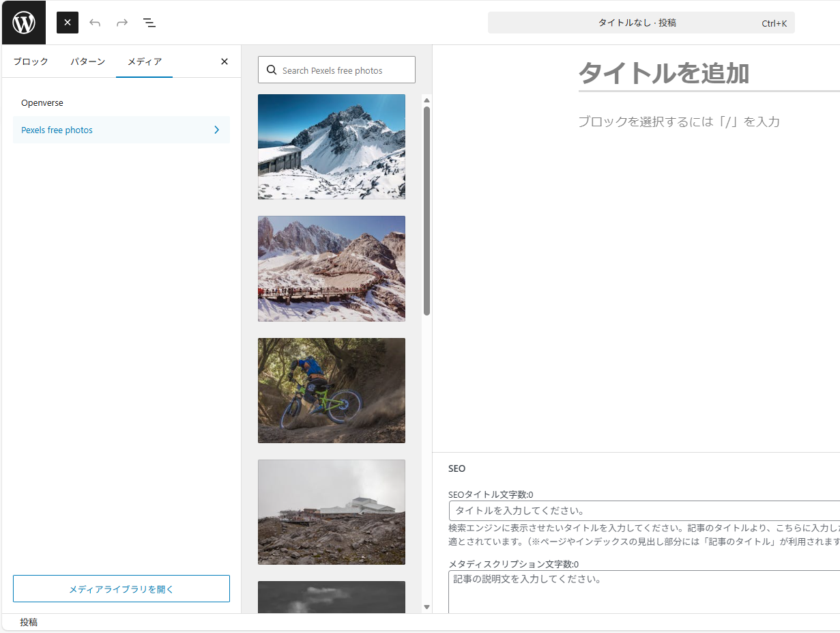
Task: Close the block inserter toggle button
Action: tap(68, 23)
